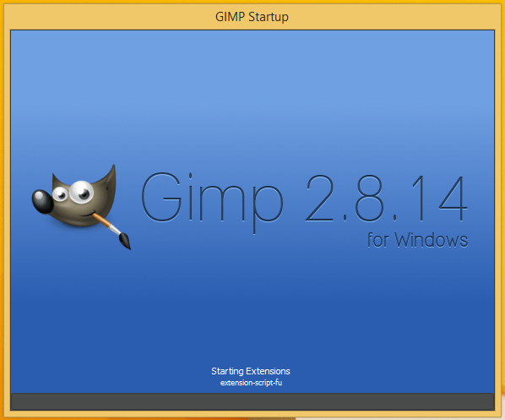Image resolution: width=505 pixels, height=420 pixels.
Task: Click the Wilber mascot logo
Action: [81, 207]
